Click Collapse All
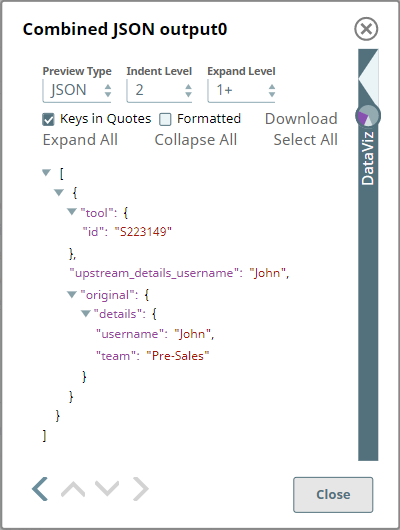Viewport: 400px width, 530px height. tap(196, 140)
